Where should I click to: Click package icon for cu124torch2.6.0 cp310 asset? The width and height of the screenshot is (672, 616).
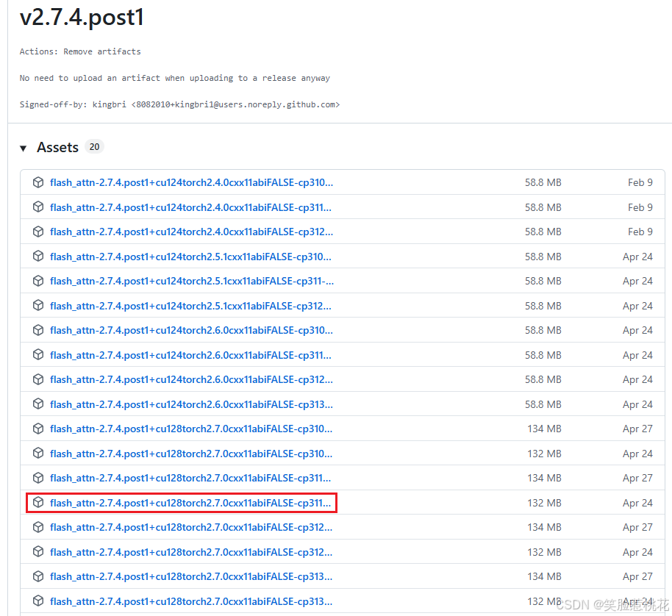coord(38,330)
